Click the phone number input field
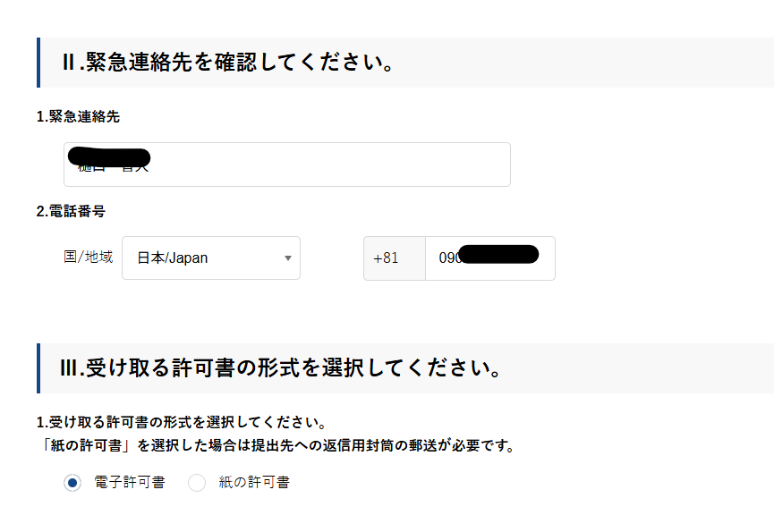Image resolution: width=774 pixels, height=532 pixels. click(x=489, y=258)
